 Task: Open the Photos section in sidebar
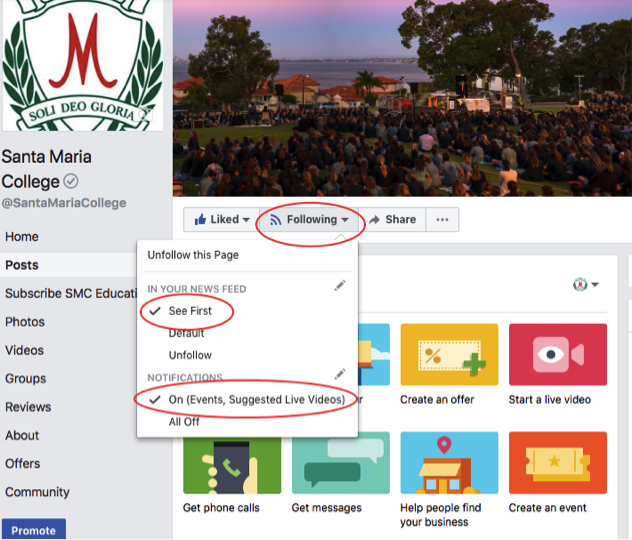point(25,322)
